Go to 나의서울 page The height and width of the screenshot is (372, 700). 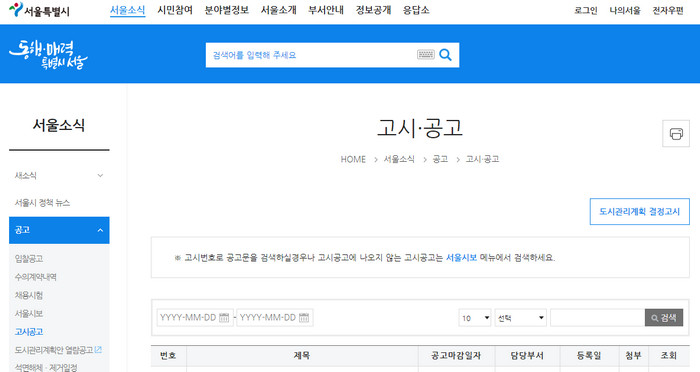(x=625, y=10)
